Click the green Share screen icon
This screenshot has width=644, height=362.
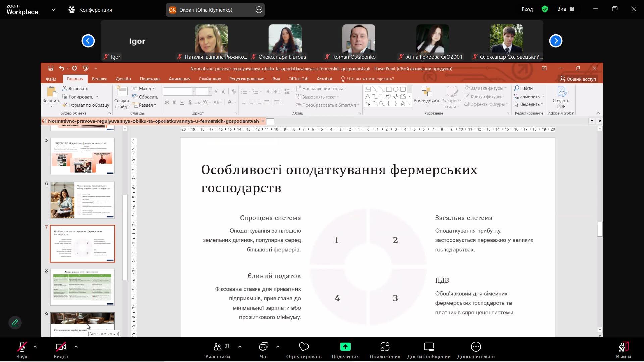(x=345, y=347)
